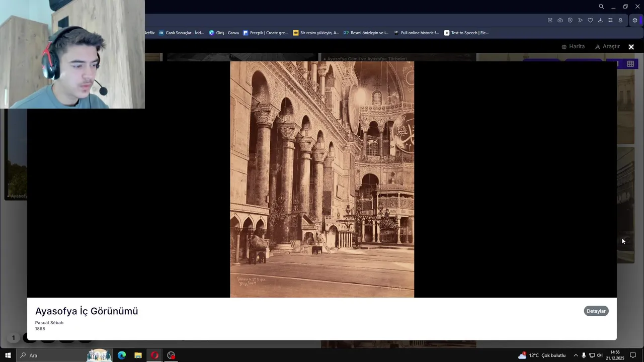Viewport: 644px width, 362px height.
Task: Open the clock showing 14:56
Action: (615, 355)
